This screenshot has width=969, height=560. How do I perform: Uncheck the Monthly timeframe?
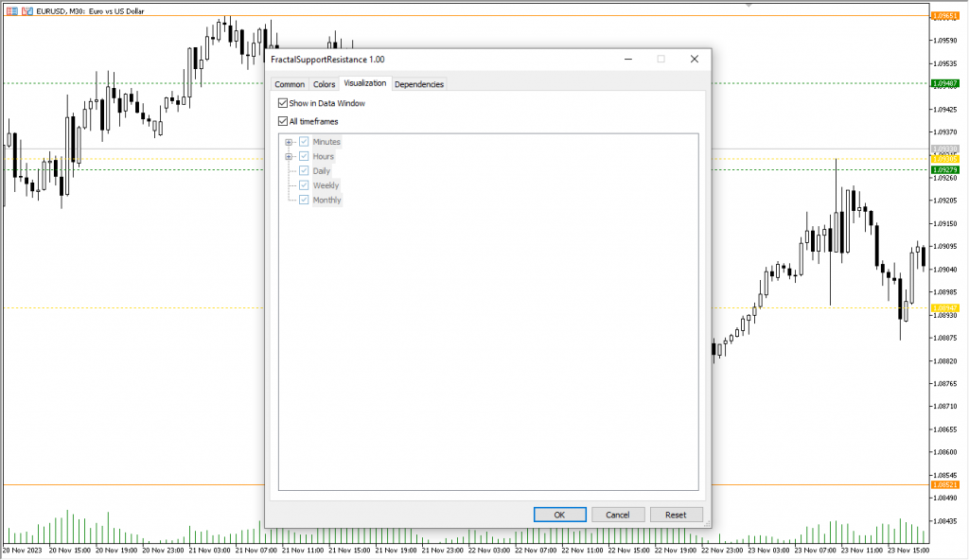(304, 200)
